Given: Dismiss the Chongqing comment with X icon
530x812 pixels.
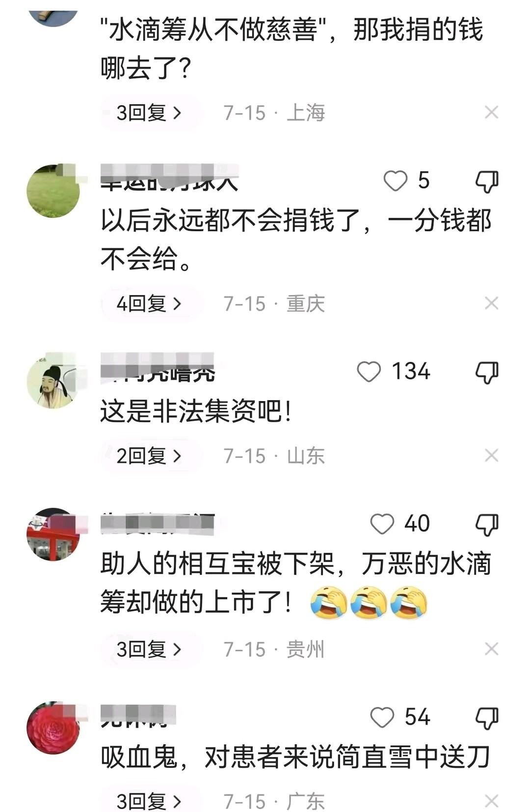Looking at the screenshot, I should click(x=491, y=303).
